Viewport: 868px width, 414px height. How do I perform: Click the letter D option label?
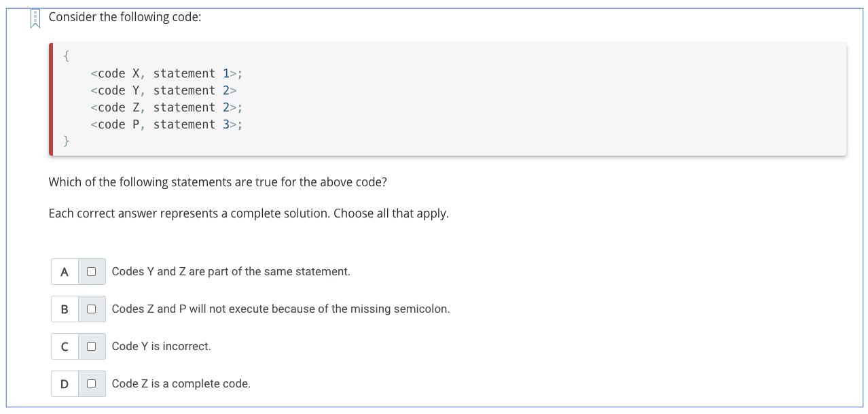coord(65,383)
